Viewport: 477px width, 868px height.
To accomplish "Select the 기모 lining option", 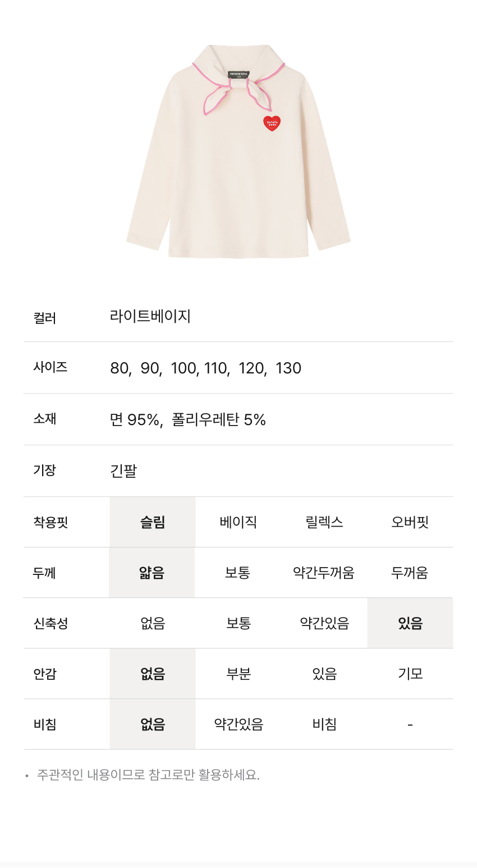I will (x=410, y=674).
